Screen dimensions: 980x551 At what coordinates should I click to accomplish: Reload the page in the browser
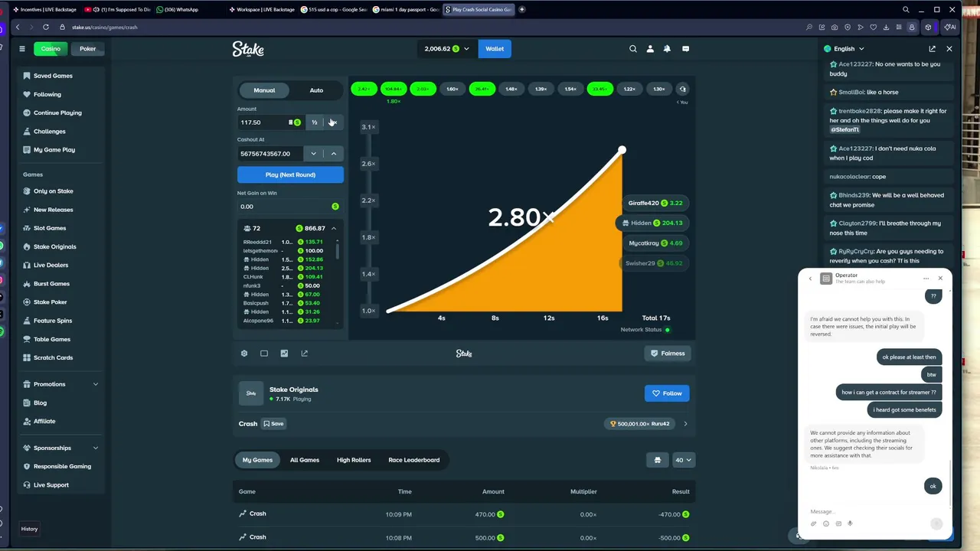point(46,27)
